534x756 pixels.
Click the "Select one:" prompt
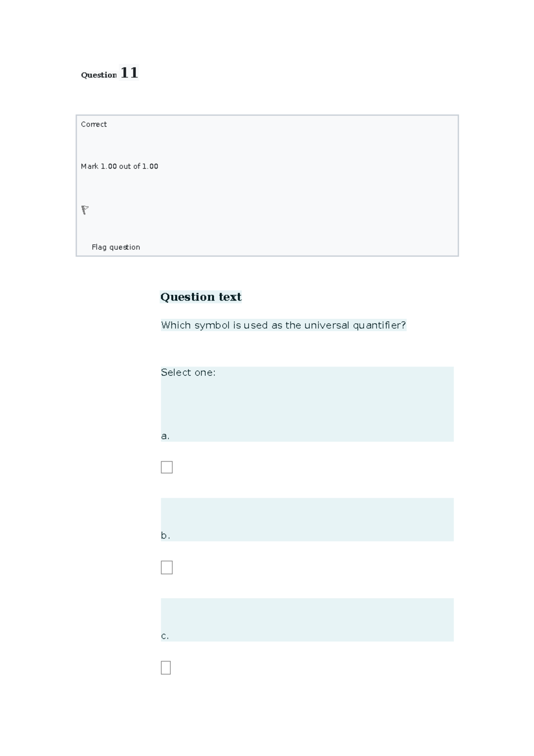(x=188, y=372)
